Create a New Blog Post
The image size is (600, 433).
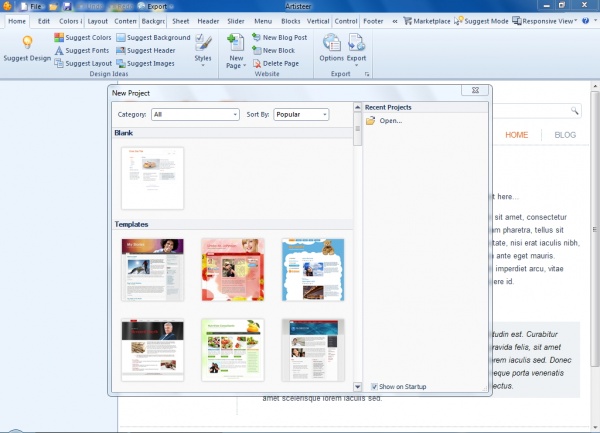[280, 37]
